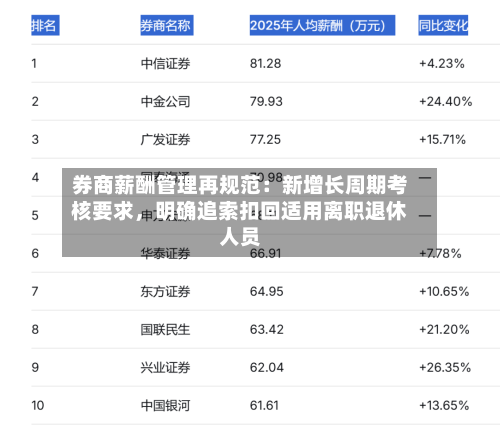This screenshot has width=500, height=425.
Task: Select the +26.35% change value
Action: coord(445,367)
